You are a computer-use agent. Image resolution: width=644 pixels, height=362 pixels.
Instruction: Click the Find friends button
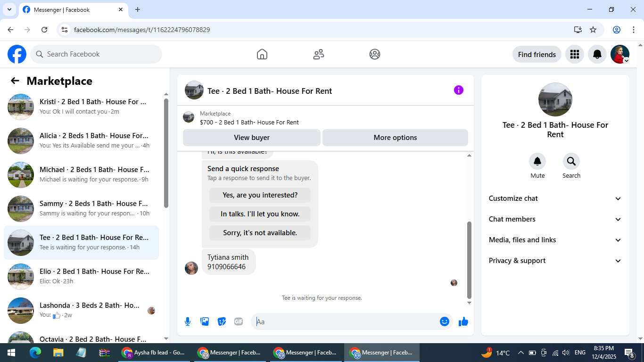(x=537, y=54)
